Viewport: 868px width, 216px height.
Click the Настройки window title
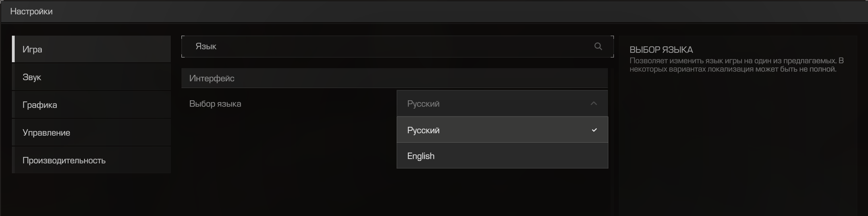point(31,11)
